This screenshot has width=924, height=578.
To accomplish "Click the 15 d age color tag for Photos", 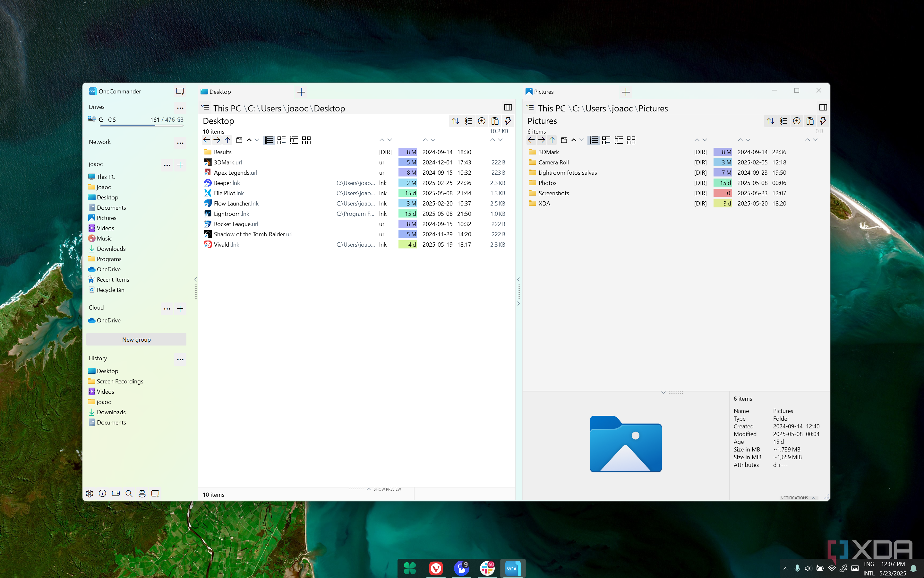I will 723,183.
